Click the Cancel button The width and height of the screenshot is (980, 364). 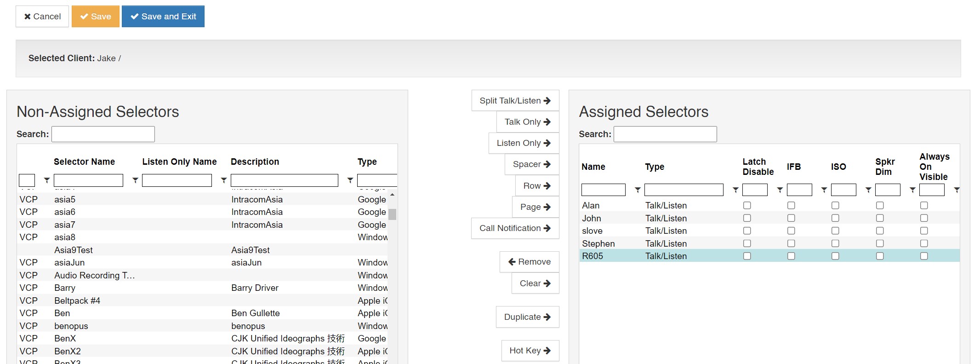pyautogui.click(x=42, y=17)
